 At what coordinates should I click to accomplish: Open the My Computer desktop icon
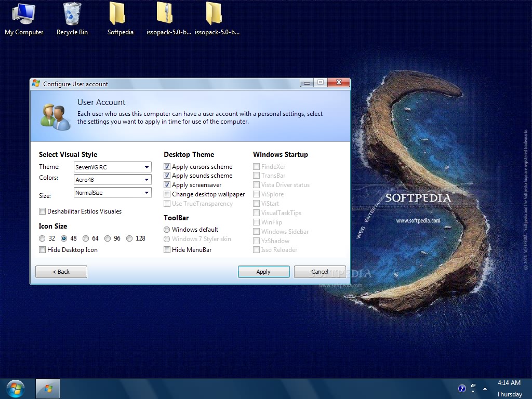(x=24, y=19)
